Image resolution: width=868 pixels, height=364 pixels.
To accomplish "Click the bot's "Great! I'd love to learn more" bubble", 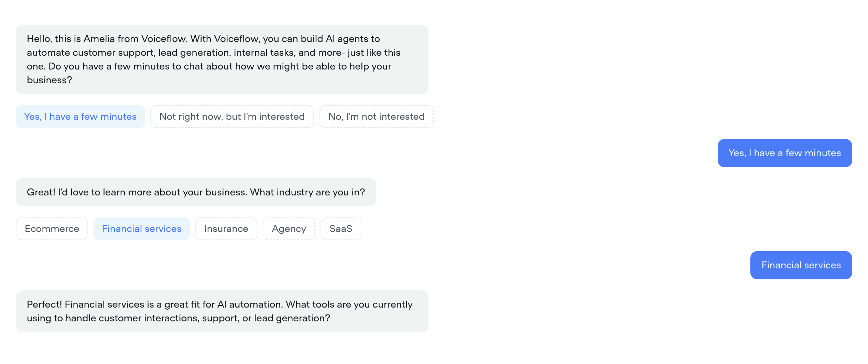I will pos(196,192).
